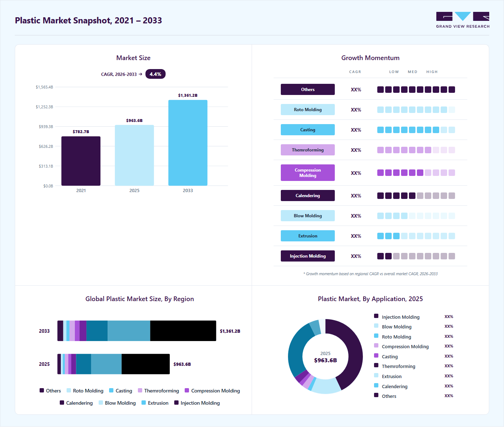Click the black segment of the 2033 region bar
Viewport: 504px width, 427px height.
tap(183, 331)
